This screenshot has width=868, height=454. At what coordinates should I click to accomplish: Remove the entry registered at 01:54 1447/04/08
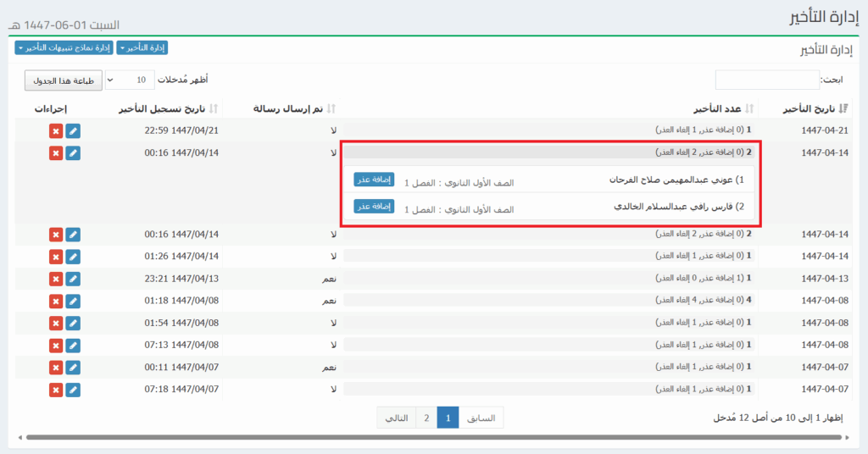pos(55,323)
